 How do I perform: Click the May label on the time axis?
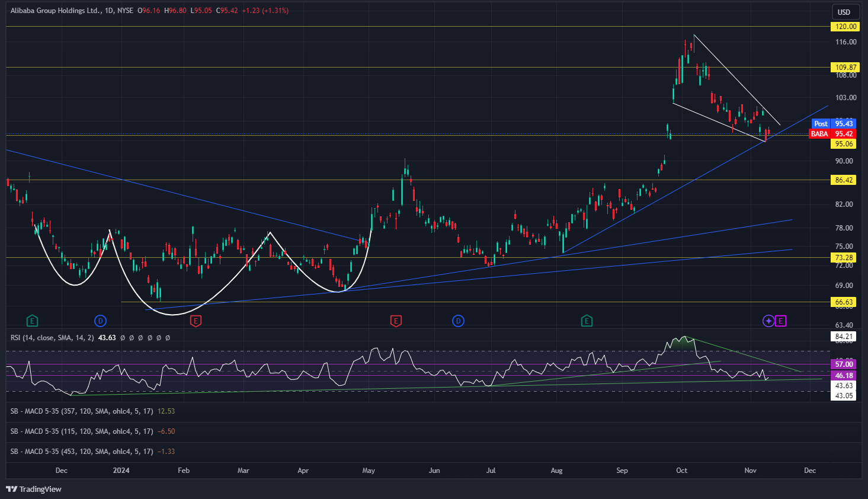tap(369, 471)
